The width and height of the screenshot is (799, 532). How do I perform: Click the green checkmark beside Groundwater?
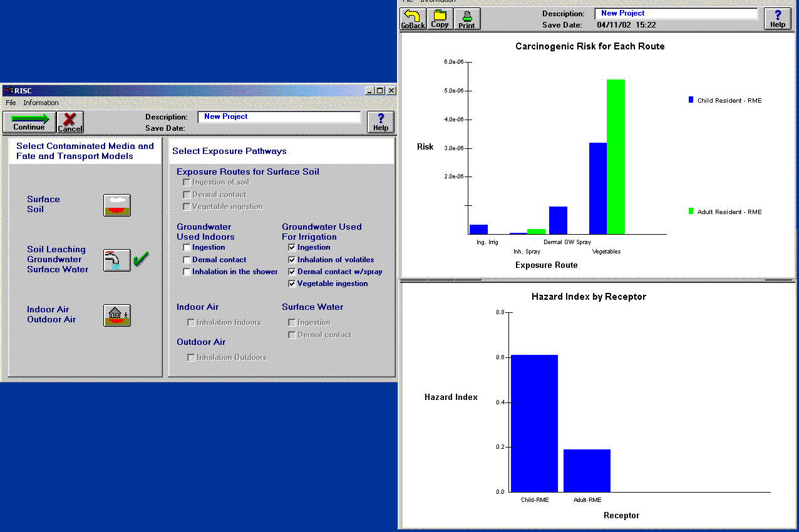click(x=142, y=258)
